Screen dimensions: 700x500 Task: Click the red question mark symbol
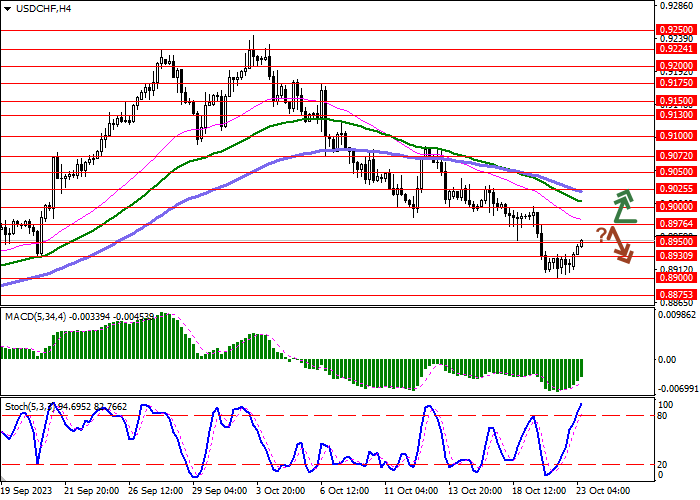[602, 236]
